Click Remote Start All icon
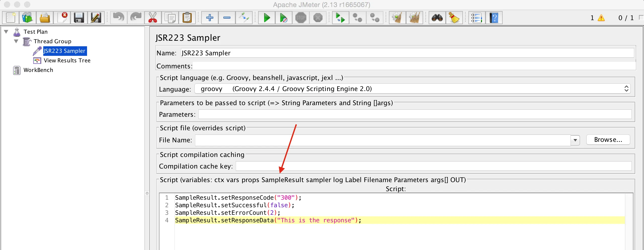 (x=340, y=18)
